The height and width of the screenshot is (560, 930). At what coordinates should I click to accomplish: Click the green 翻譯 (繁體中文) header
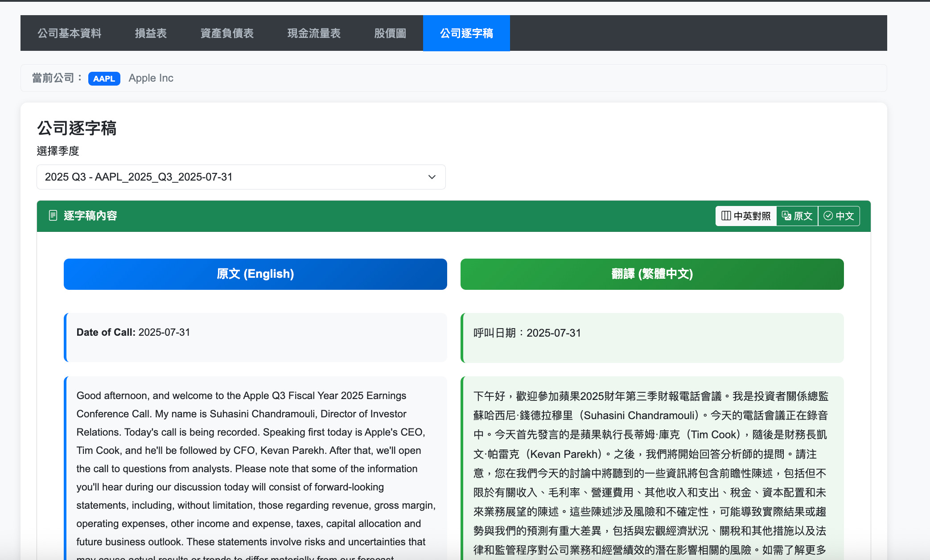pos(652,274)
